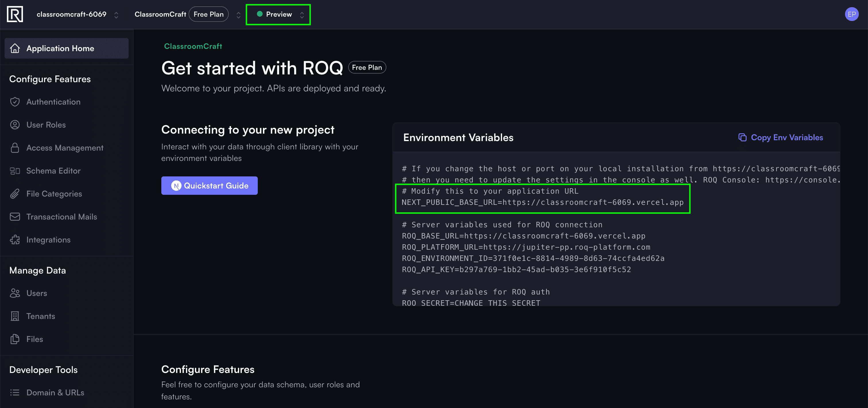Click the ROQ_ENVIRONMENT_ID variable line
The height and width of the screenshot is (408, 868).
[533, 258]
